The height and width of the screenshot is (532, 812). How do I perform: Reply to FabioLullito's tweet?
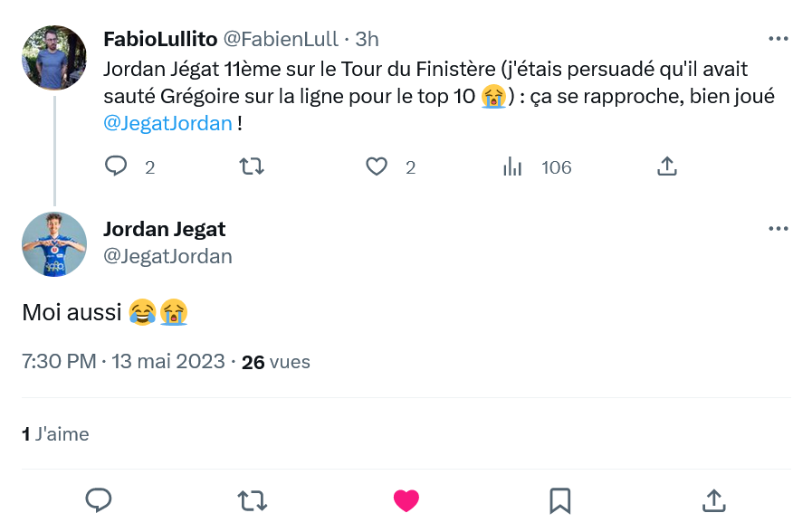pyautogui.click(x=117, y=166)
